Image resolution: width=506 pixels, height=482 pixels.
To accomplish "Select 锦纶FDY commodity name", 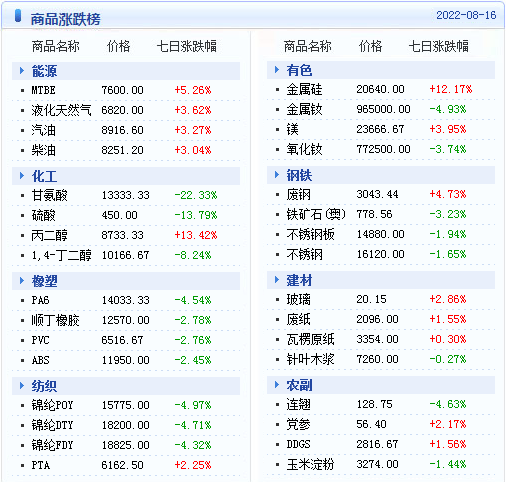I will click(x=52, y=445).
